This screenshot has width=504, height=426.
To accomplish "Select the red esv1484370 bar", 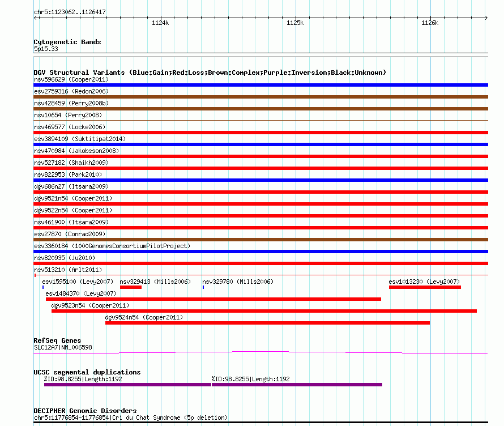I will [x=213, y=299].
